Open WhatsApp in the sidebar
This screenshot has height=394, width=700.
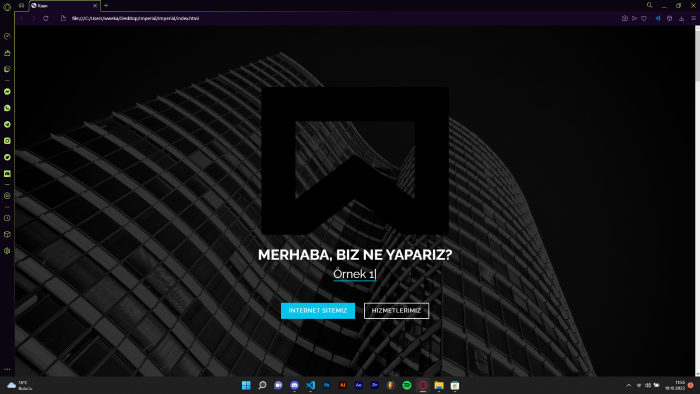click(x=7, y=108)
